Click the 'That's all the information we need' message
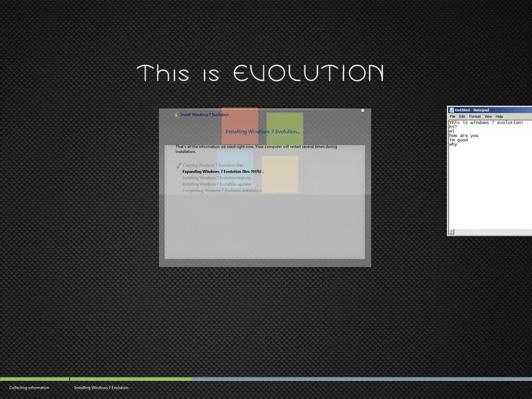The image size is (532, 399). [x=256, y=149]
